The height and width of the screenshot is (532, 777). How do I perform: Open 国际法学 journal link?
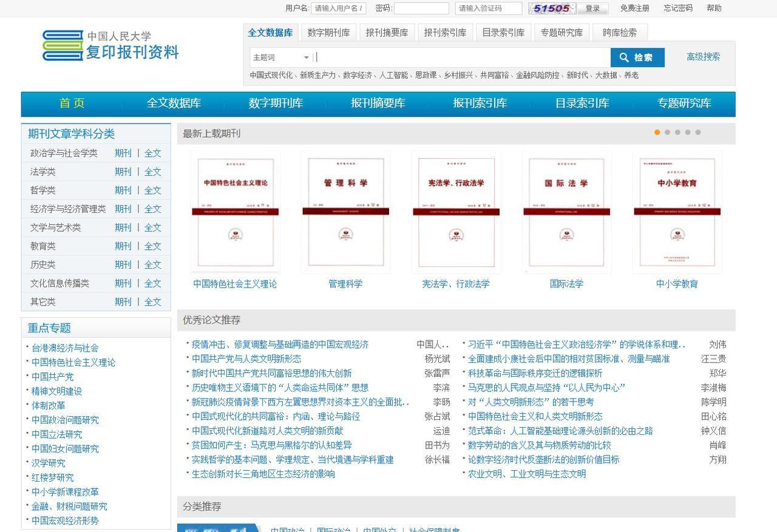coord(565,283)
